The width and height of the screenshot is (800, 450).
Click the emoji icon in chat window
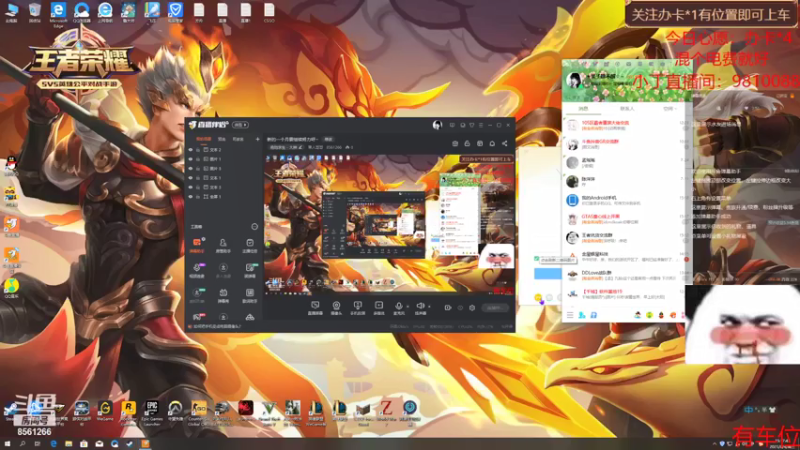pyautogui.click(x=538, y=297)
